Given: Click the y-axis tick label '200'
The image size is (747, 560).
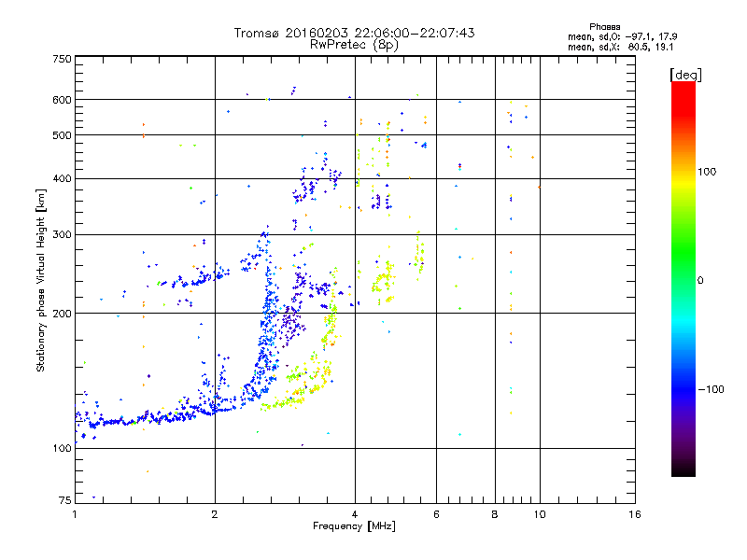Looking at the screenshot, I should click(63, 314).
